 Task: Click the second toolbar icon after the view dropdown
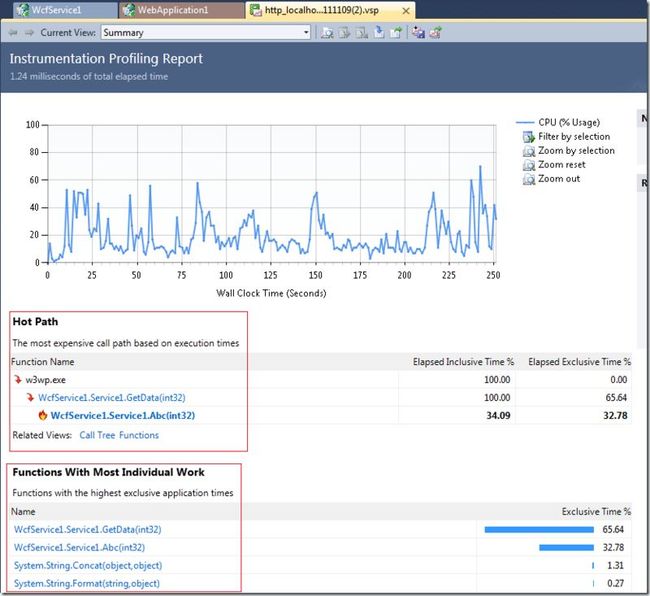344,32
